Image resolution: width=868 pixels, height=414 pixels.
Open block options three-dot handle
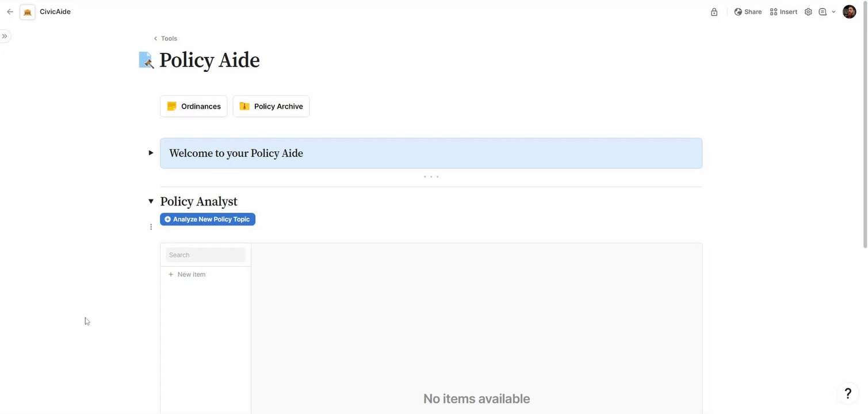click(151, 227)
